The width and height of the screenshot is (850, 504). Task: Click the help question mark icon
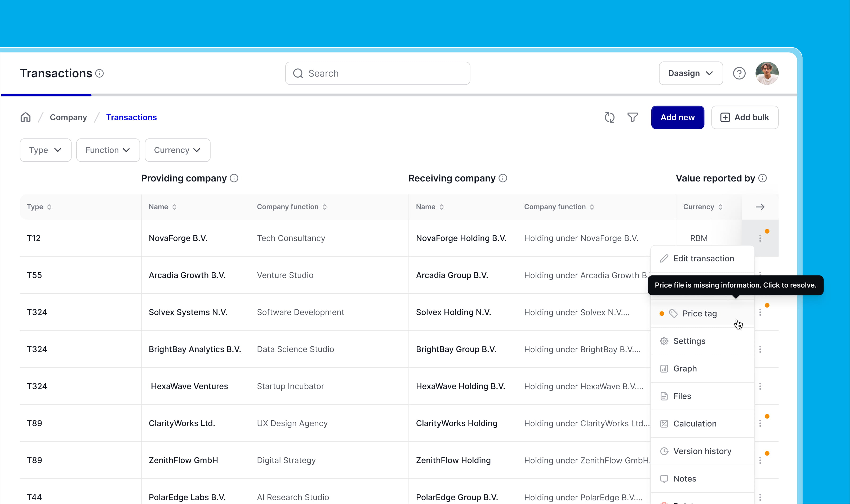pyautogui.click(x=739, y=73)
